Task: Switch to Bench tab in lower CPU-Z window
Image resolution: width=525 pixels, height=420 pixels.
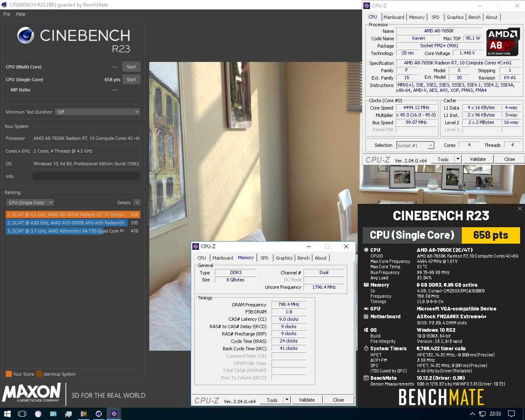Action: pos(304,258)
